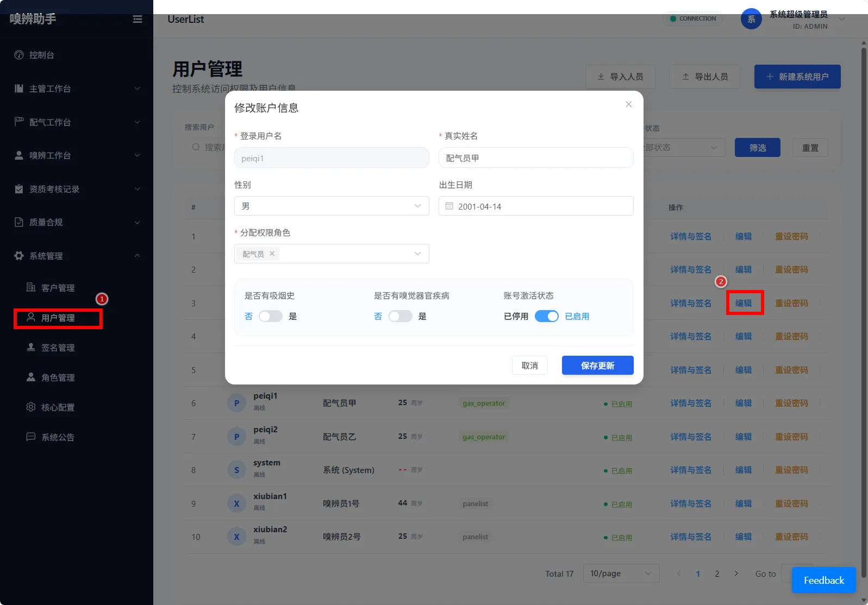The height and width of the screenshot is (605, 868).
Task: Click the 质量合规 document icon
Action: 19,222
